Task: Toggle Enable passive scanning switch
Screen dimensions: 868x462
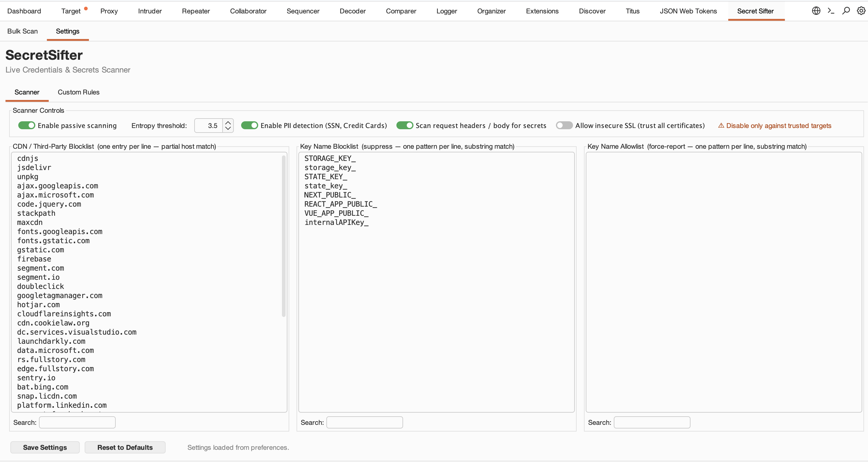Action: tap(26, 126)
